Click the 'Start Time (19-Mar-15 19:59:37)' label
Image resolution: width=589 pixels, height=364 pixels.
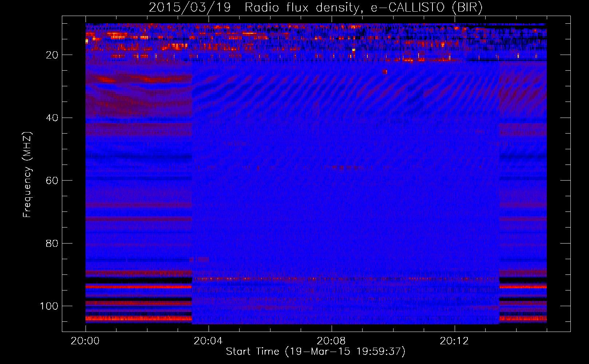(316, 352)
